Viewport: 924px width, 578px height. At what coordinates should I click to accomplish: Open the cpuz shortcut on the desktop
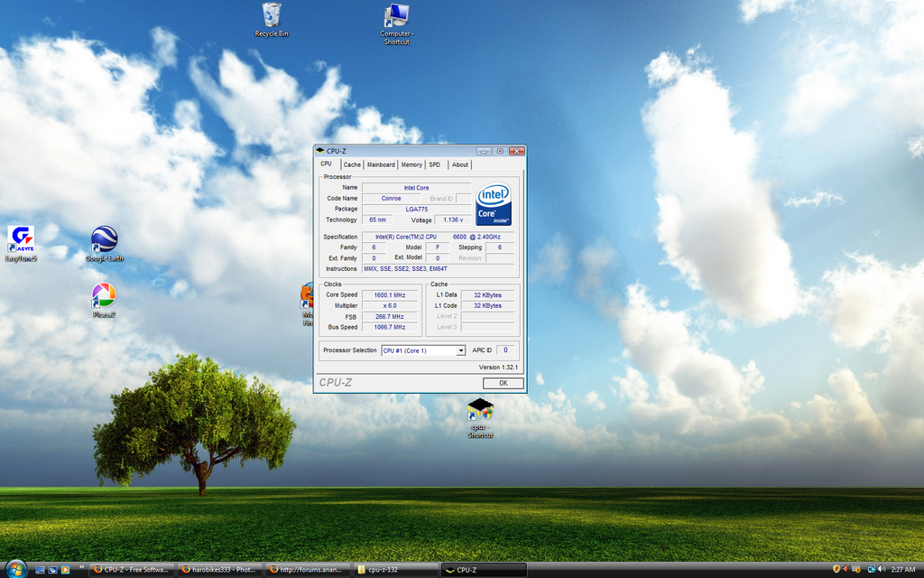pyautogui.click(x=480, y=412)
